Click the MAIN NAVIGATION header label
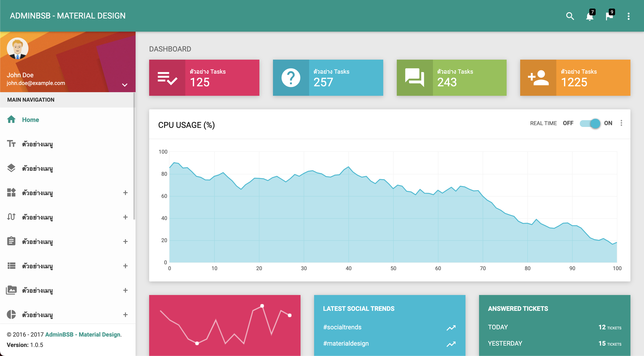Screen dimensions: 644x356 pos(31,100)
